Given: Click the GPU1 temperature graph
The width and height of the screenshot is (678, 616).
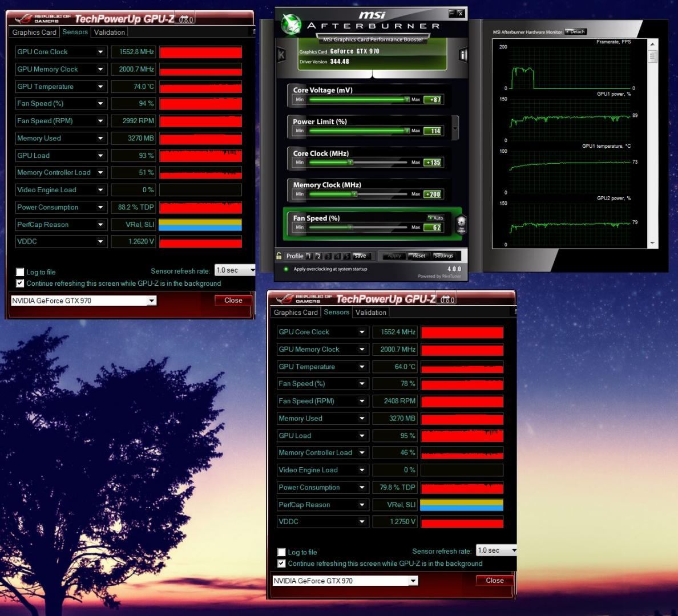Looking at the screenshot, I should click(x=570, y=172).
